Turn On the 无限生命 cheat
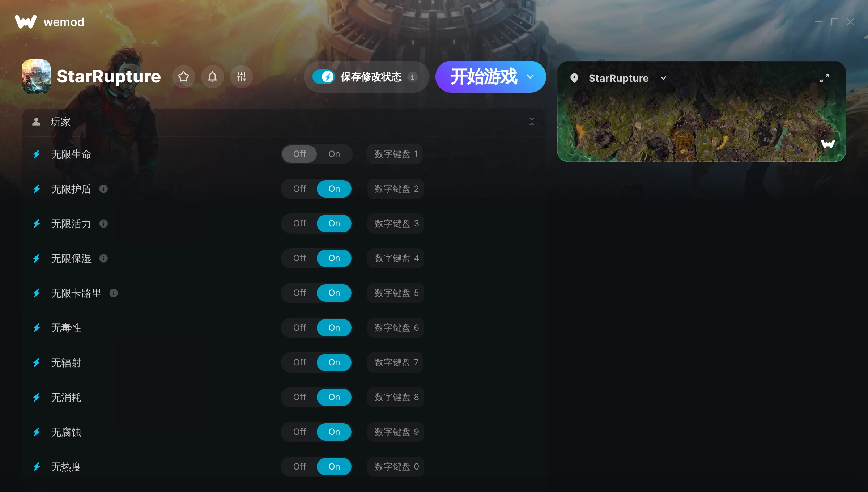This screenshot has height=492, width=868. click(x=334, y=154)
